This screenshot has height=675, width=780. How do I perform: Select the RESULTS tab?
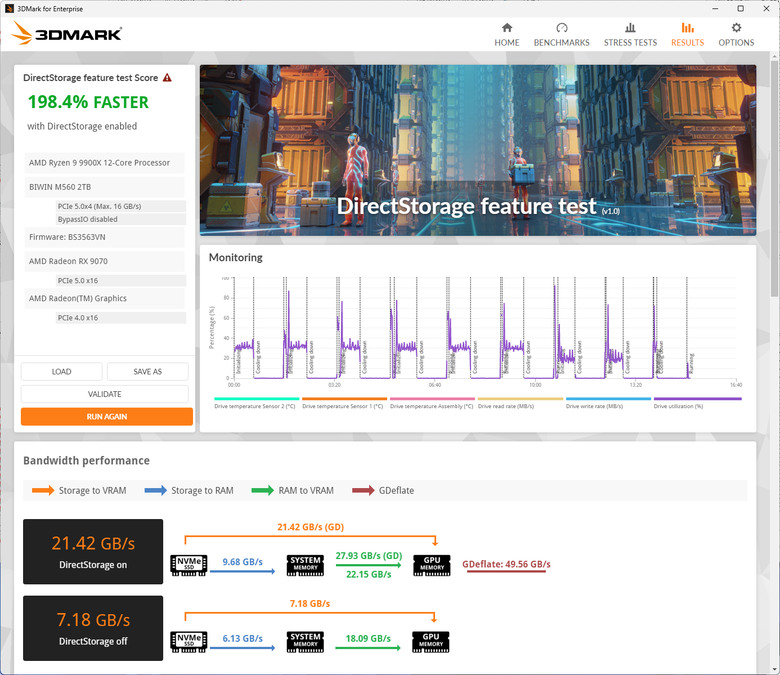coord(687,35)
